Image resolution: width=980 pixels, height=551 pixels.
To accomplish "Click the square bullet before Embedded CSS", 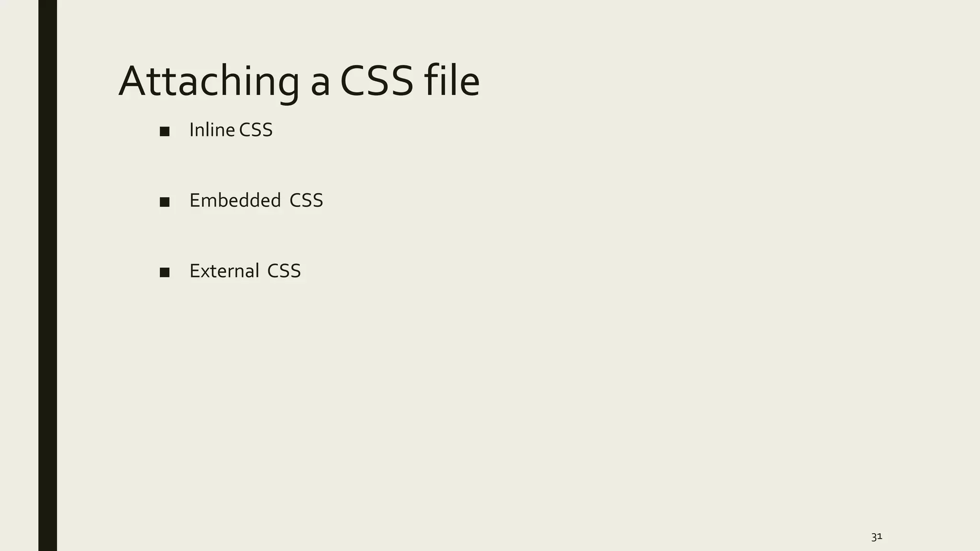I will [x=165, y=202].
